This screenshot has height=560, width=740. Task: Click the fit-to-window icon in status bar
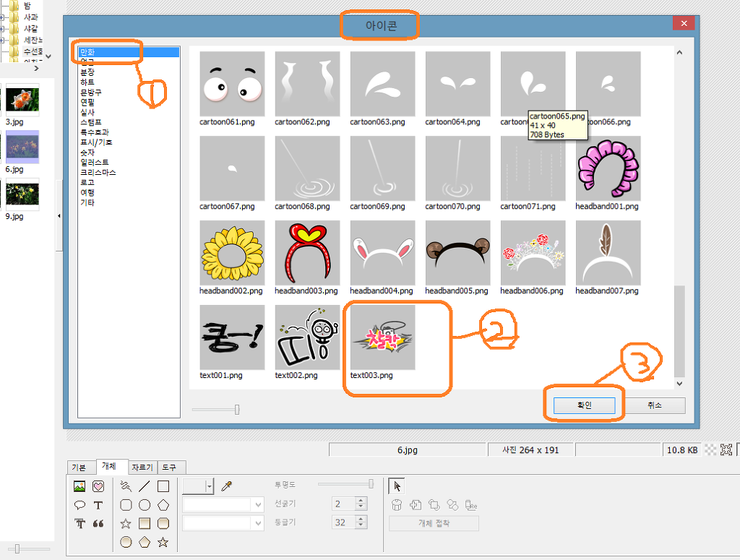point(726,449)
